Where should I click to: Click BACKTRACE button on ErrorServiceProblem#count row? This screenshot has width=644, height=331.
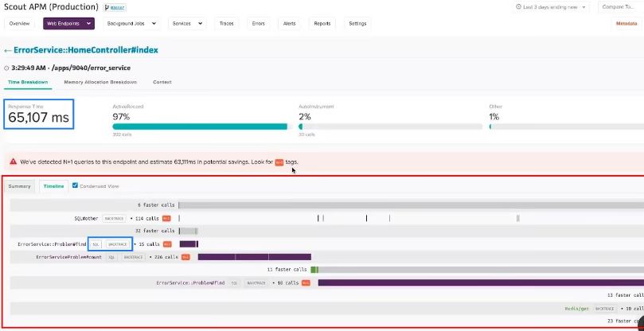[134, 257]
